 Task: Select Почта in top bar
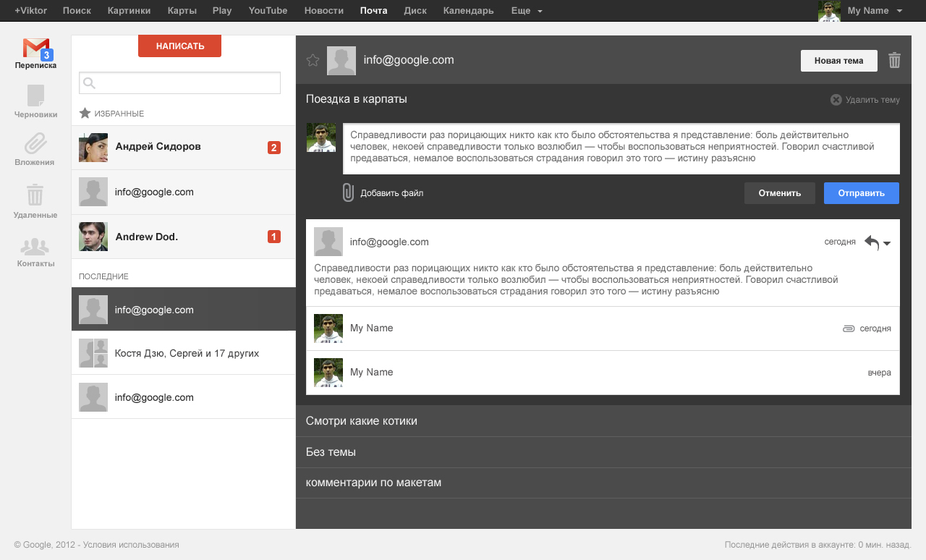pos(374,11)
